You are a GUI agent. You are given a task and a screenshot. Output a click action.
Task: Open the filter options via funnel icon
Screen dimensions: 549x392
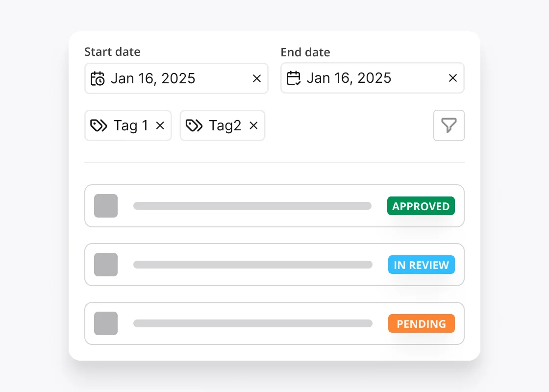(x=449, y=125)
